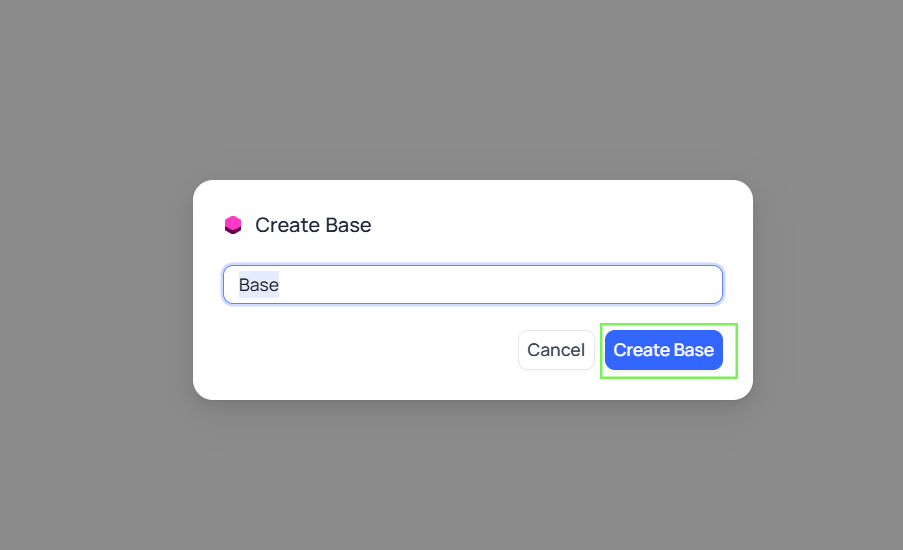This screenshot has height=550, width=903.
Task: Choose the white Cancel button left of Create Base
Action: (x=556, y=350)
